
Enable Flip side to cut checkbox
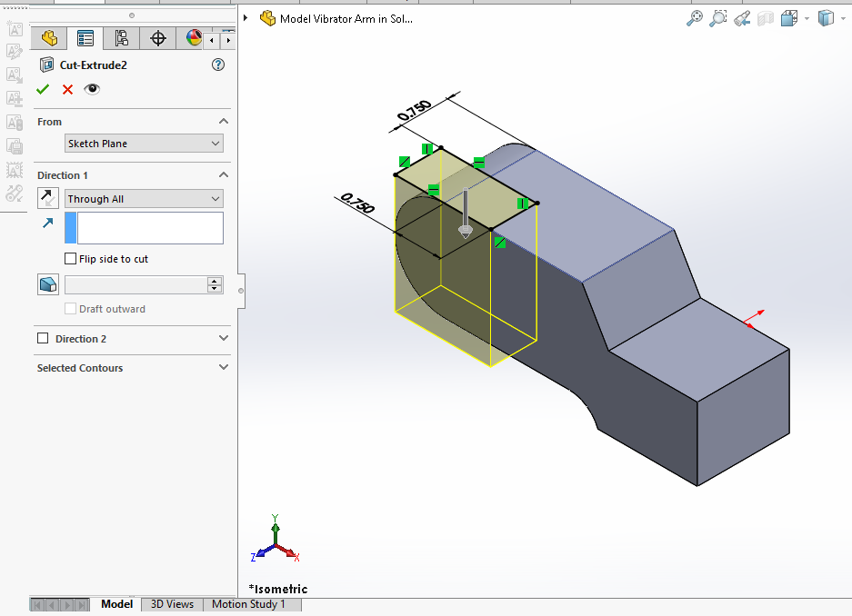pos(71,259)
